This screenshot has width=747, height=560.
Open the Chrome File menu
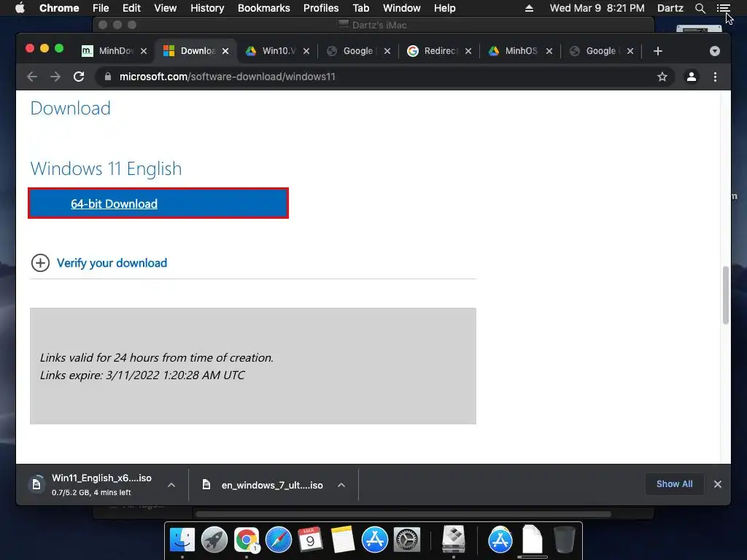click(x=101, y=8)
